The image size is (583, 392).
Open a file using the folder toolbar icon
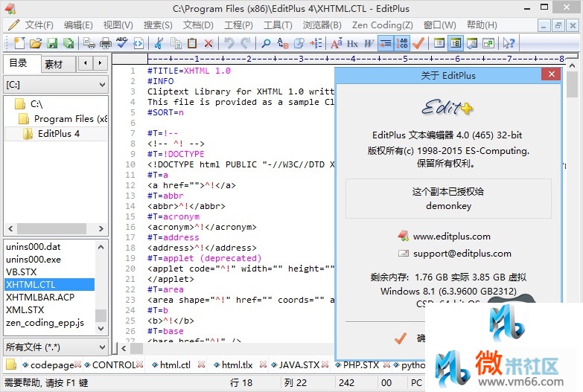point(36,43)
